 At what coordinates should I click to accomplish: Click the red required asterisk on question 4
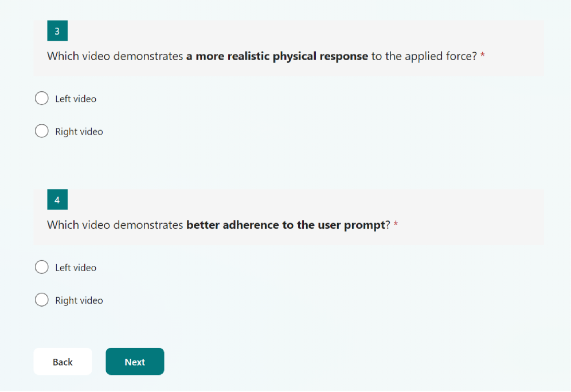tap(396, 224)
